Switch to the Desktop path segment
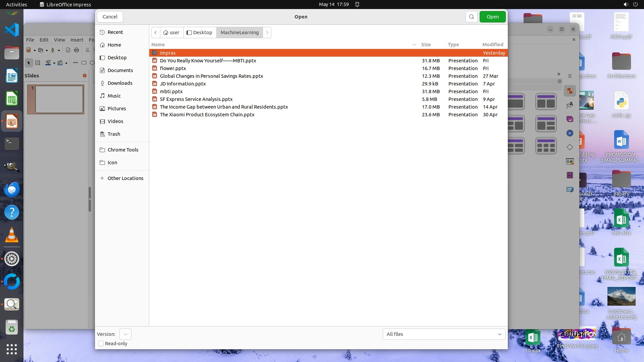 point(200,33)
